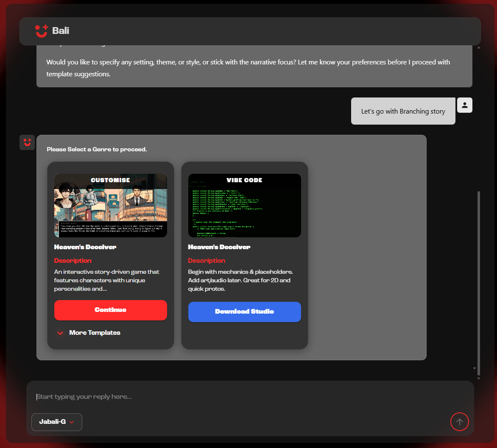Click the user profile avatar icon
This screenshot has height=448, width=497.
tap(464, 105)
